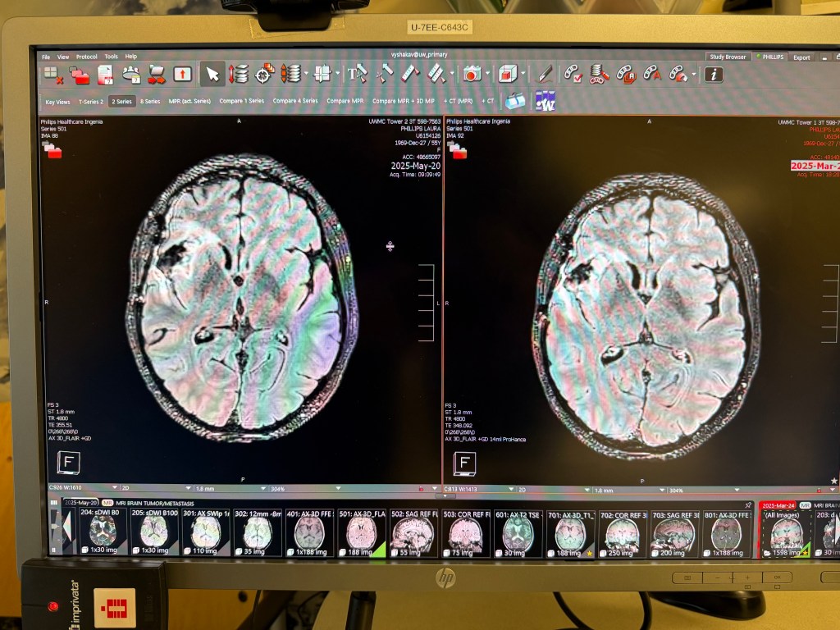Image resolution: width=840 pixels, height=630 pixels.
Task: Activate the crosshair localizer tool
Action: click(264, 74)
